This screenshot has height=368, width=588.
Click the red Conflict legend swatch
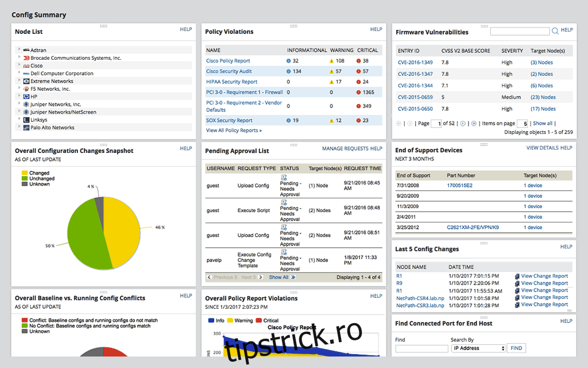click(25, 320)
